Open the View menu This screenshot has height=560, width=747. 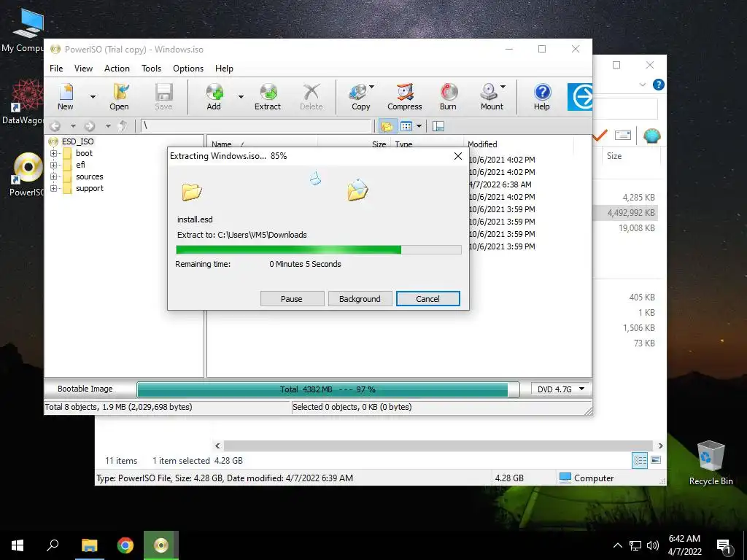[83, 68]
